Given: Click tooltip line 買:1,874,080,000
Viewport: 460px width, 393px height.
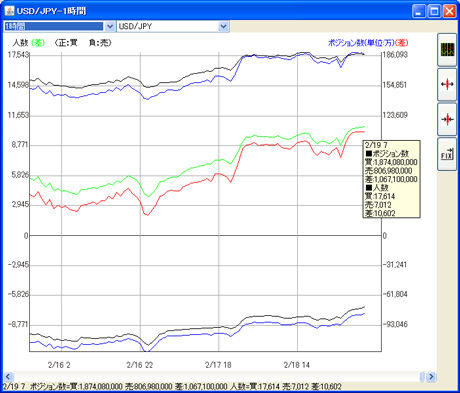Looking at the screenshot, I should (391, 162).
